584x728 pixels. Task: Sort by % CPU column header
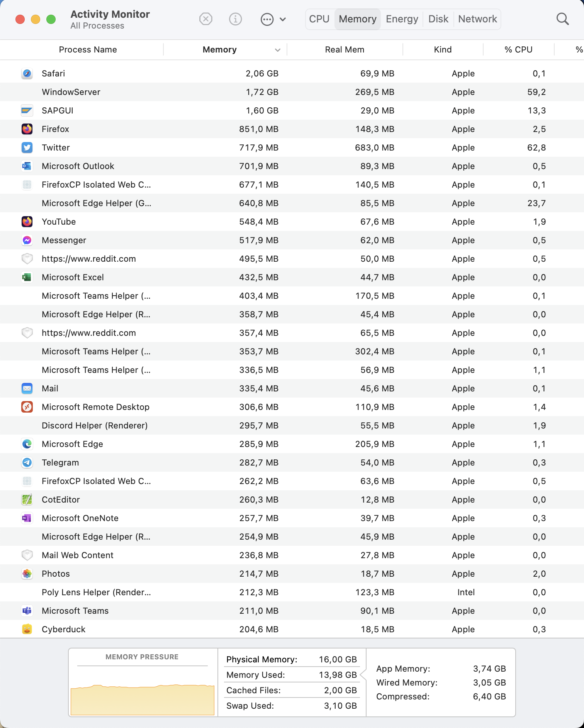(518, 49)
